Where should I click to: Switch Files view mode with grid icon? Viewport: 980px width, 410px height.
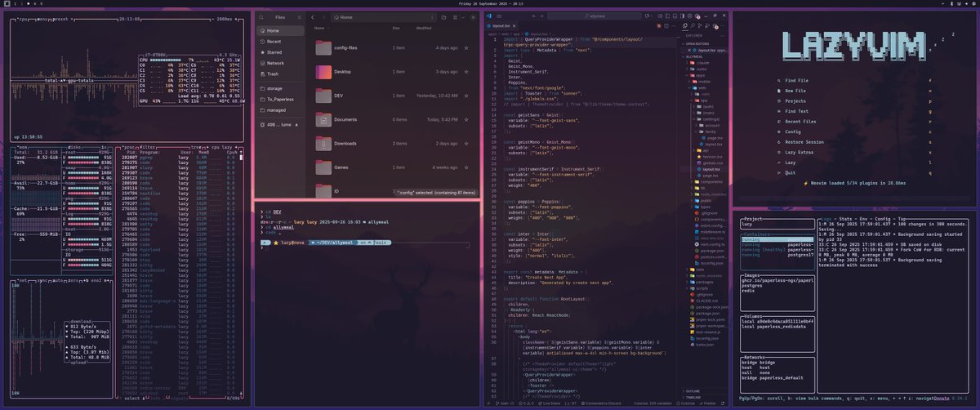(455, 17)
